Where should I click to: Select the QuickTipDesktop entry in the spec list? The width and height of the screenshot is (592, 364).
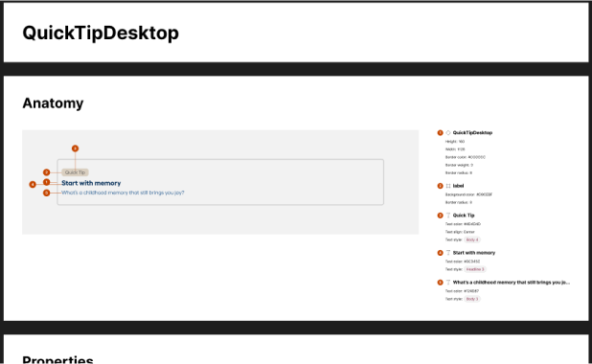tap(472, 133)
